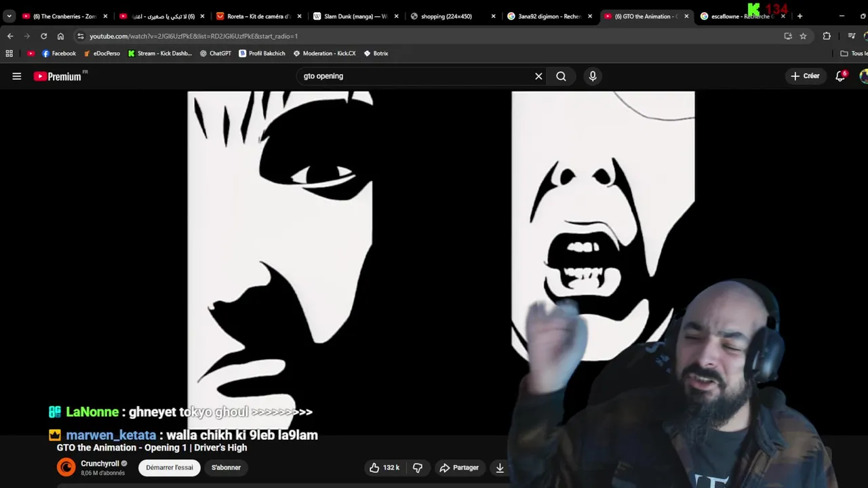
Task: Open Stream - Kick Dashboard bookmark
Action: [x=160, y=54]
